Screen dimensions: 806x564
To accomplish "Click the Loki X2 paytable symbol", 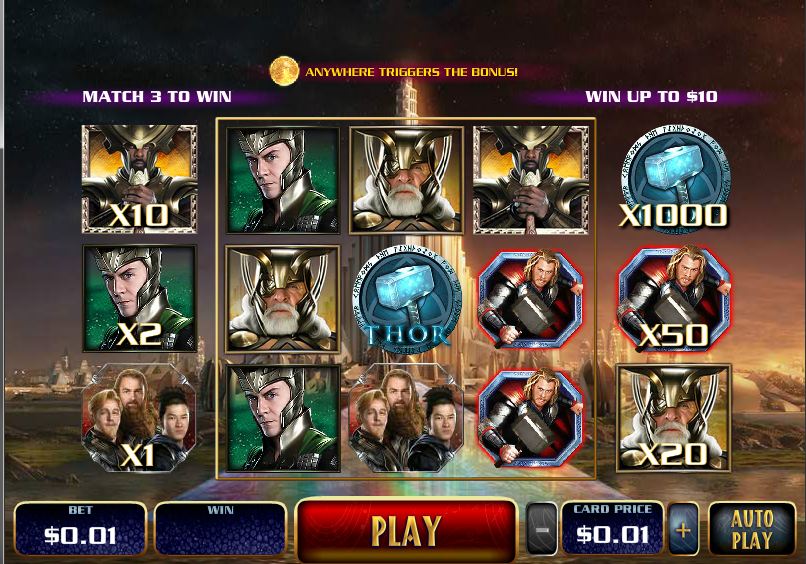I will [x=139, y=299].
